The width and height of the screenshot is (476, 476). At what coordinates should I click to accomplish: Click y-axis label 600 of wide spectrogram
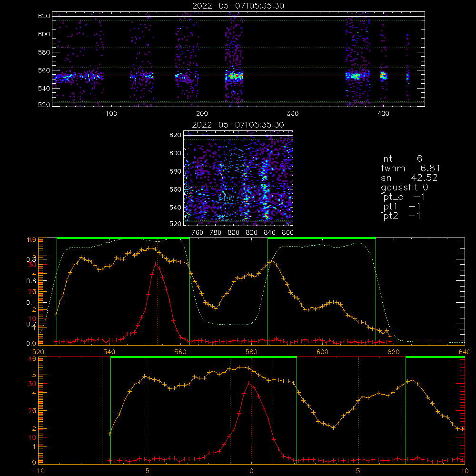coord(44,34)
